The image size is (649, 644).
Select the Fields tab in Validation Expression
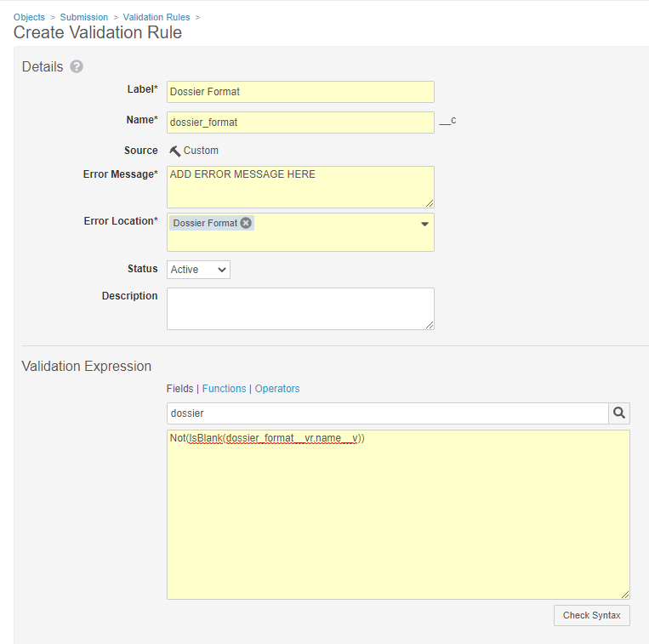(179, 389)
